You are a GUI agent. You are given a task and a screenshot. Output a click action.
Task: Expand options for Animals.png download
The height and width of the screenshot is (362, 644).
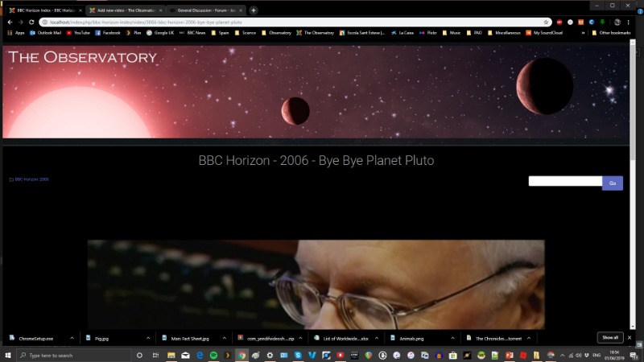(x=452, y=338)
